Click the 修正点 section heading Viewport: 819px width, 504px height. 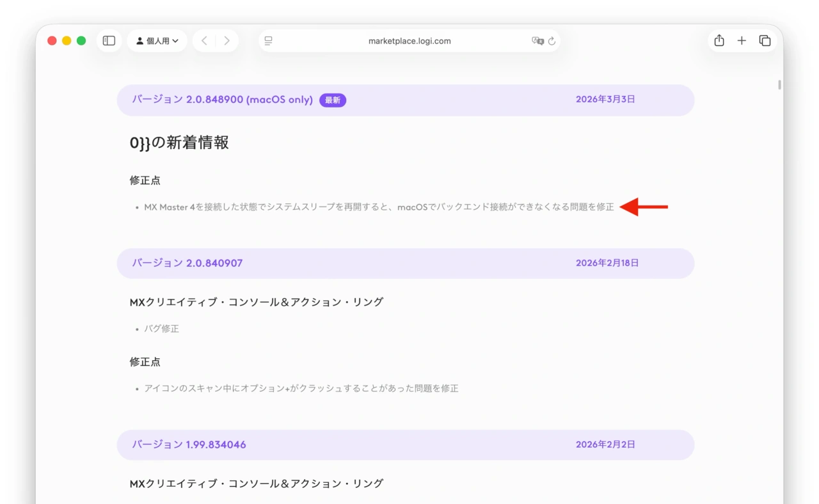click(145, 180)
